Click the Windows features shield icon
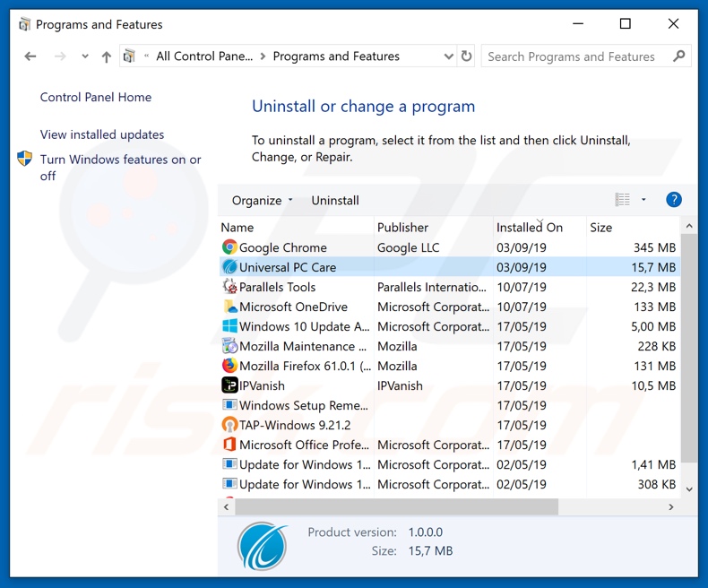Image resolution: width=708 pixels, height=588 pixels. point(25,159)
